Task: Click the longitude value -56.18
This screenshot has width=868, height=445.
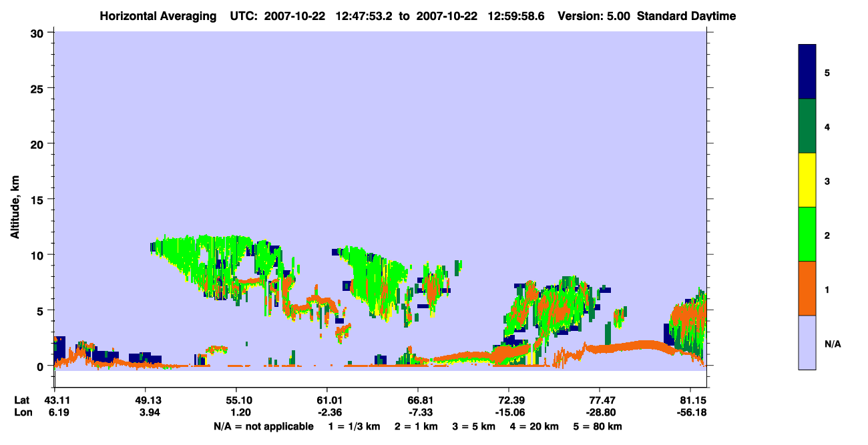Action: tap(692, 412)
